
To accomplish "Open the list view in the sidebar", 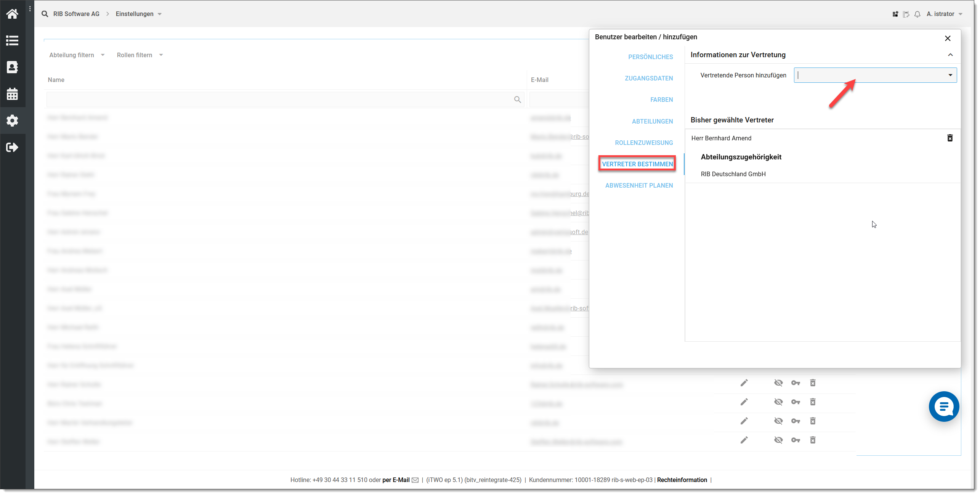I will [12, 40].
